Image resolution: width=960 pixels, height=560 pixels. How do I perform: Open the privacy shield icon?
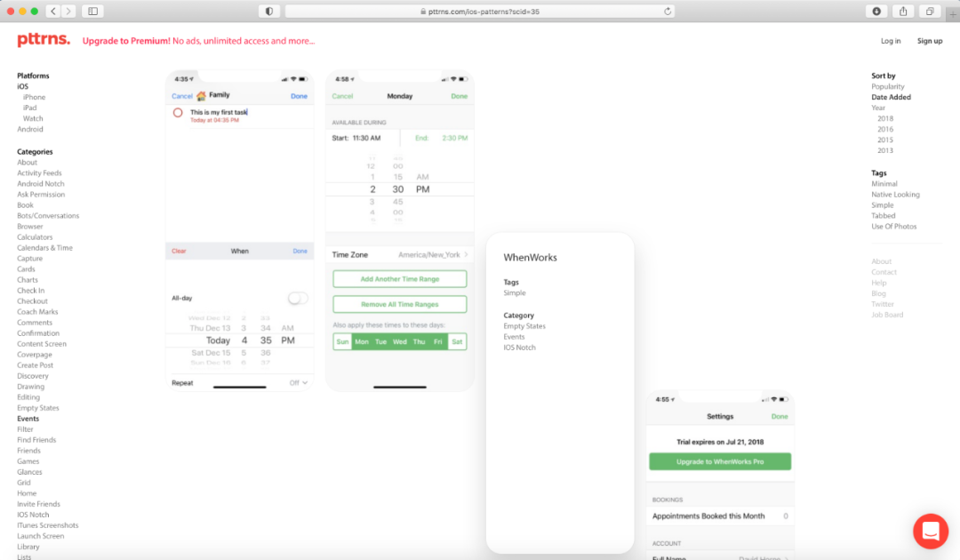point(268,11)
